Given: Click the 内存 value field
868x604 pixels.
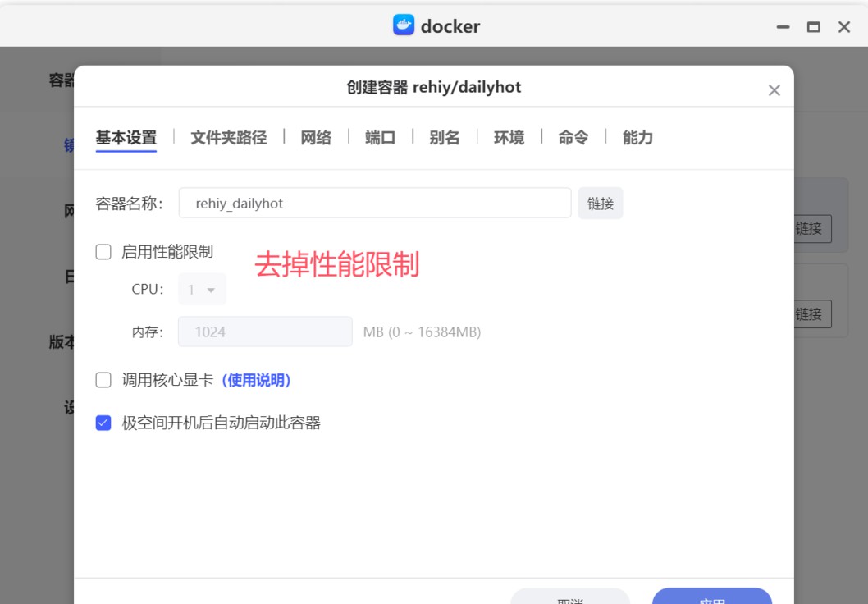Looking at the screenshot, I should [x=265, y=332].
